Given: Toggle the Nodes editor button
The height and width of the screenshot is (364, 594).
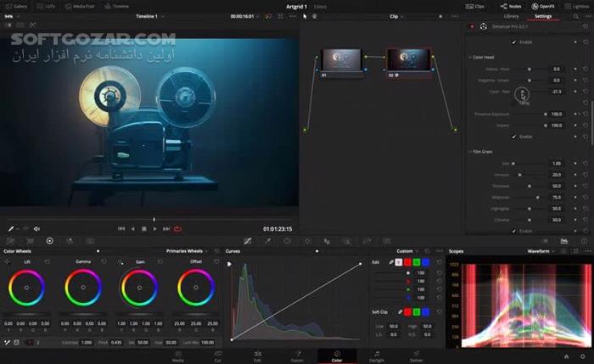Looking at the screenshot, I should click(510, 7).
